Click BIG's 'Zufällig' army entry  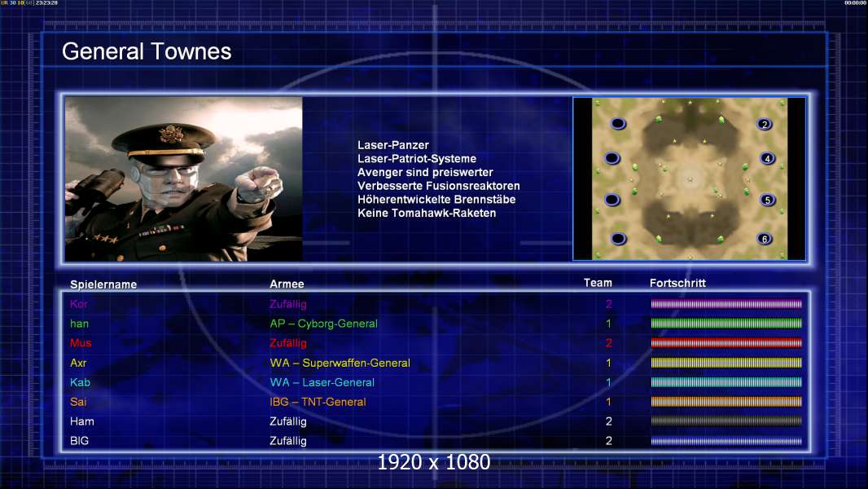[x=288, y=441]
